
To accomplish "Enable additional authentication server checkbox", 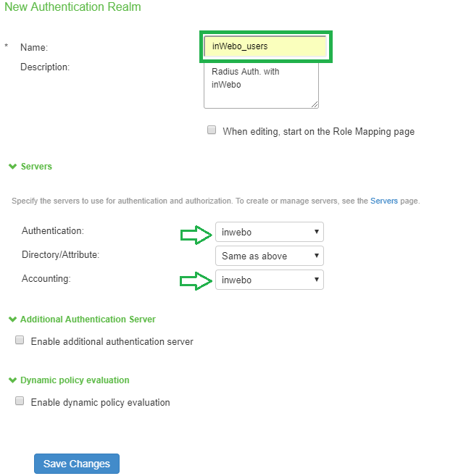I will (x=20, y=340).
